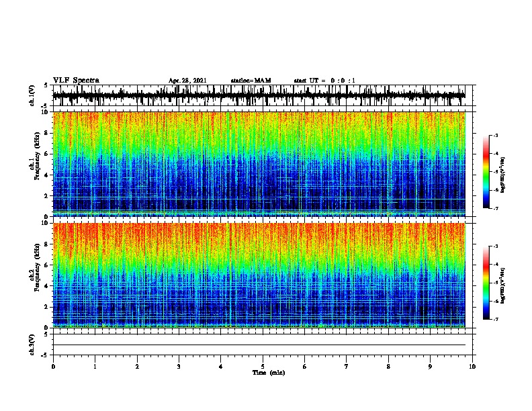This screenshot has width=532, height=411.
Task: Click the "10" kHz tick on ch.1 spectrogram
Action: pos(45,112)
